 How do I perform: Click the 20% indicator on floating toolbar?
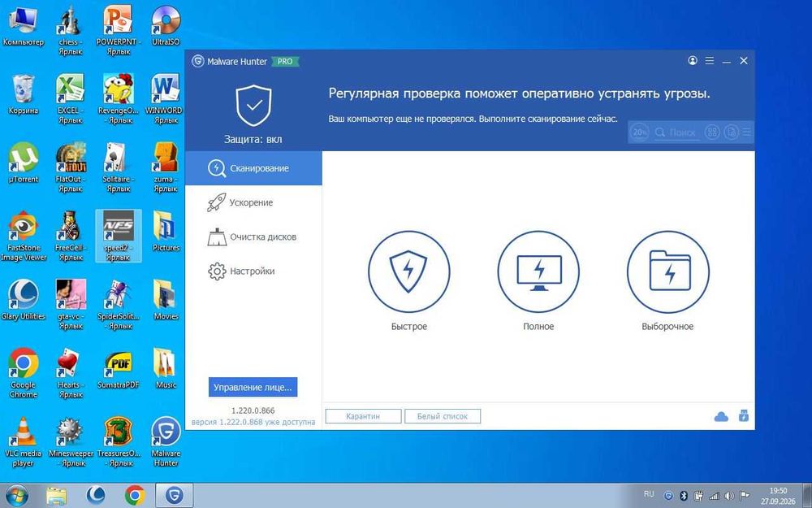pos(640,132)
